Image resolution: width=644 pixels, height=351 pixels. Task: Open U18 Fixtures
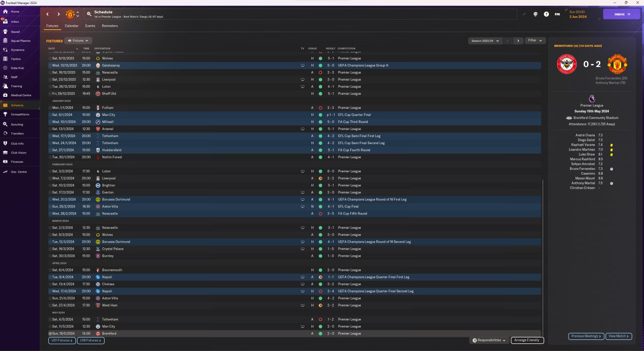coord(91,340)
